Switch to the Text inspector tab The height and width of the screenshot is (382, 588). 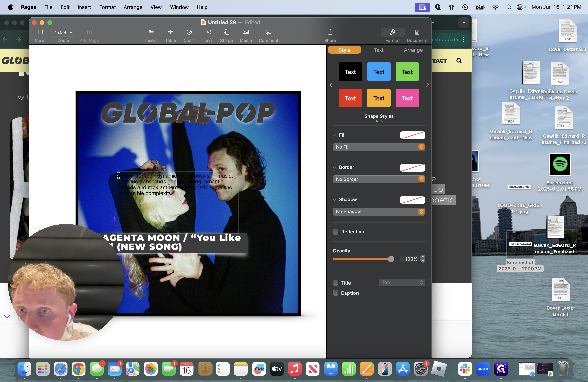pyautogui.click(x=379, y=50)
